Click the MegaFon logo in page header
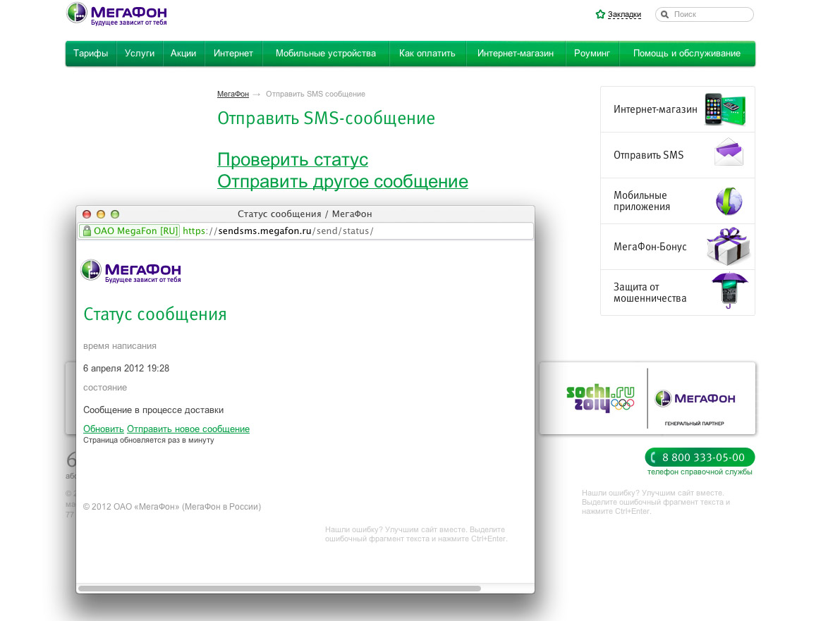 pos(117,14)
